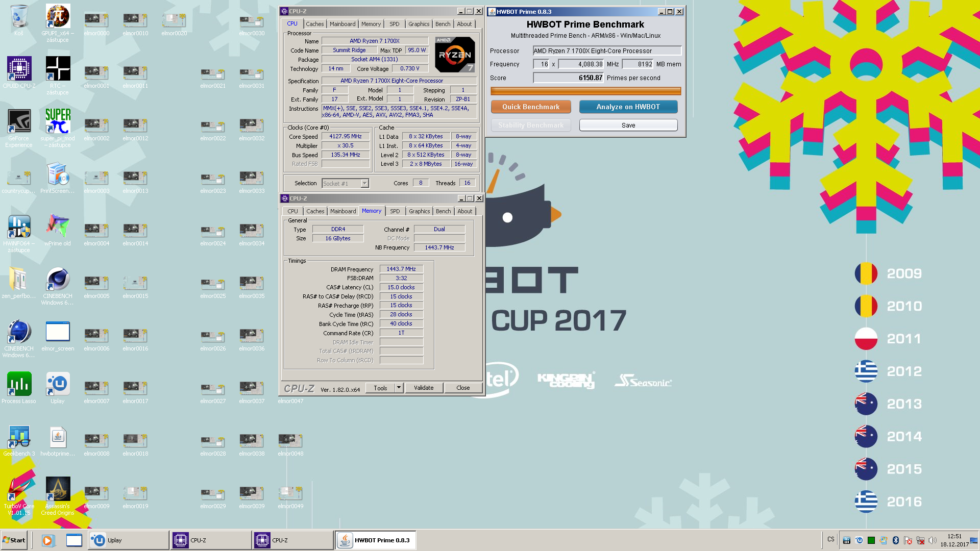
Task: Open countrycup desktop file icon
Action: 19,181
